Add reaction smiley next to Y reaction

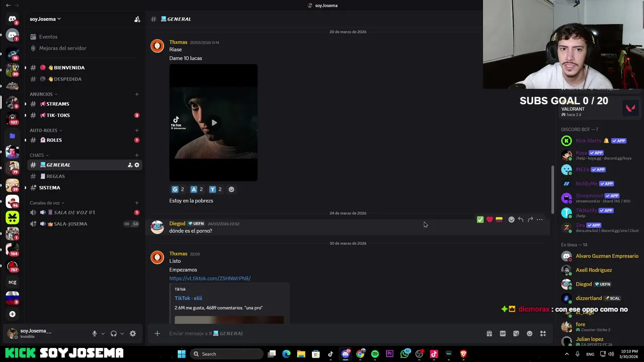tap(231, 189)
